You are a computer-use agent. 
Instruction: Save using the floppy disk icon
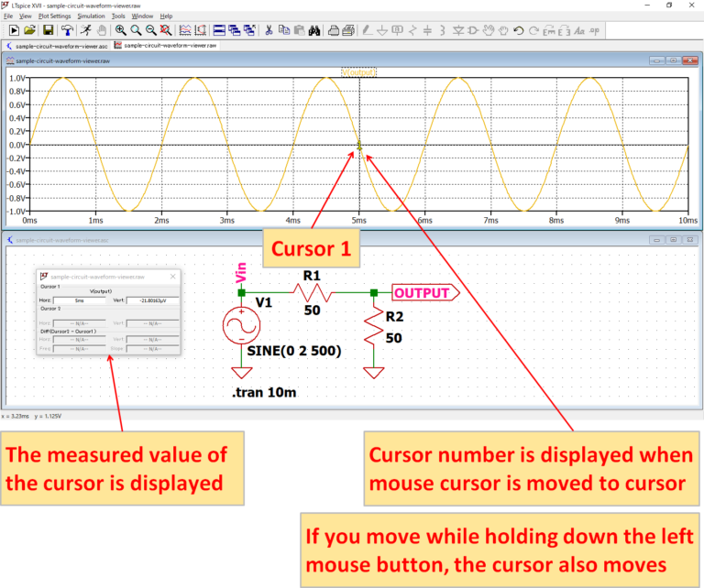48,30
